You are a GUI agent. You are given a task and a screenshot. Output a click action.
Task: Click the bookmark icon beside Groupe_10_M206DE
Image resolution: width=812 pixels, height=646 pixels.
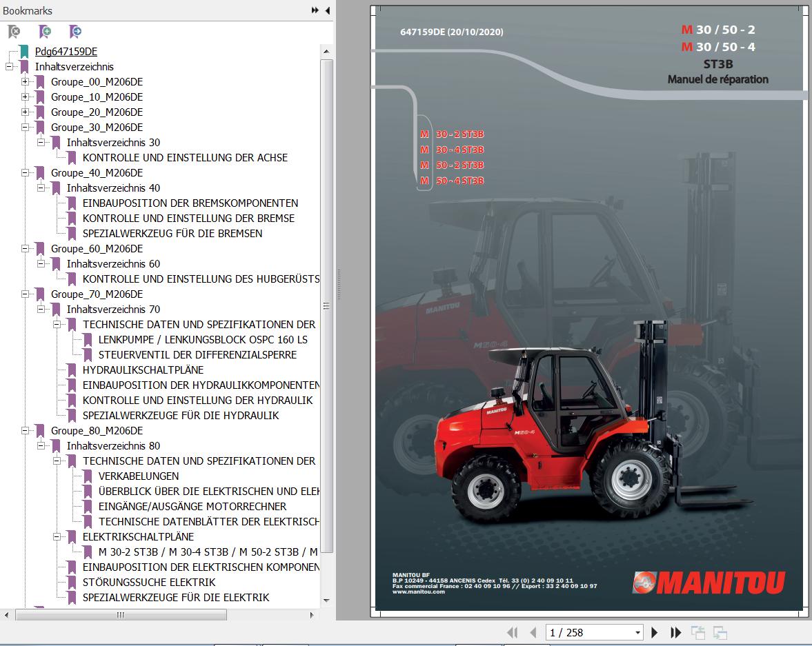pos(40,97)
